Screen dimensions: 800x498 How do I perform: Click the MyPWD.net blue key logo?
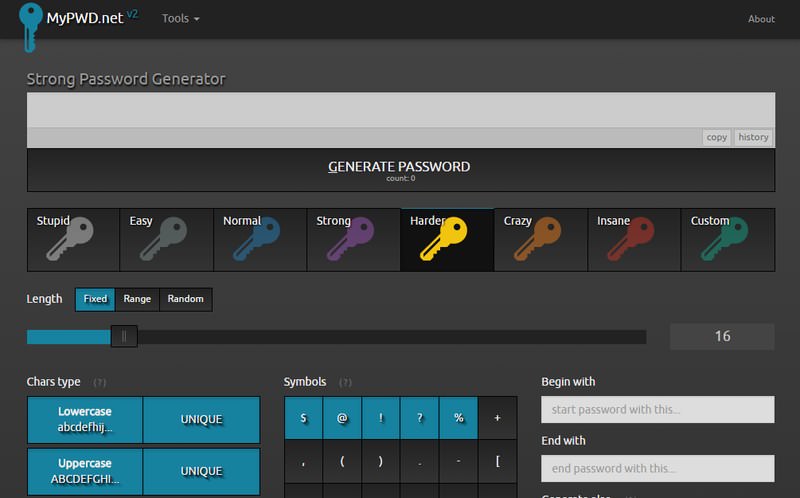30,27
